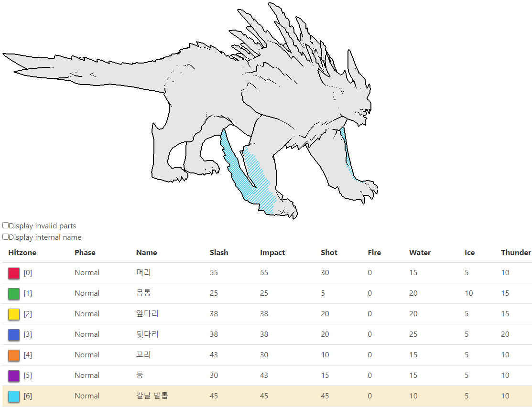The image size is (532, 407).
Task: Click the Impact value 43 in 등 row
Action: [x=264, y=375]
